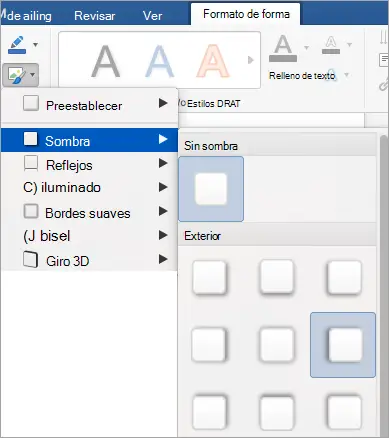Switch to the Revisar tab
389x438 pixels.
(95, 16)
